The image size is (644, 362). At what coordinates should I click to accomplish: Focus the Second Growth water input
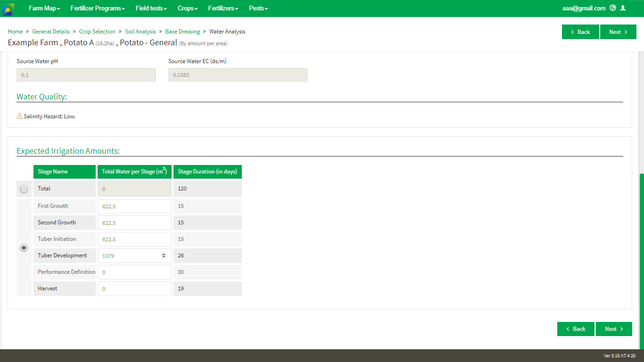coord(134,222)
